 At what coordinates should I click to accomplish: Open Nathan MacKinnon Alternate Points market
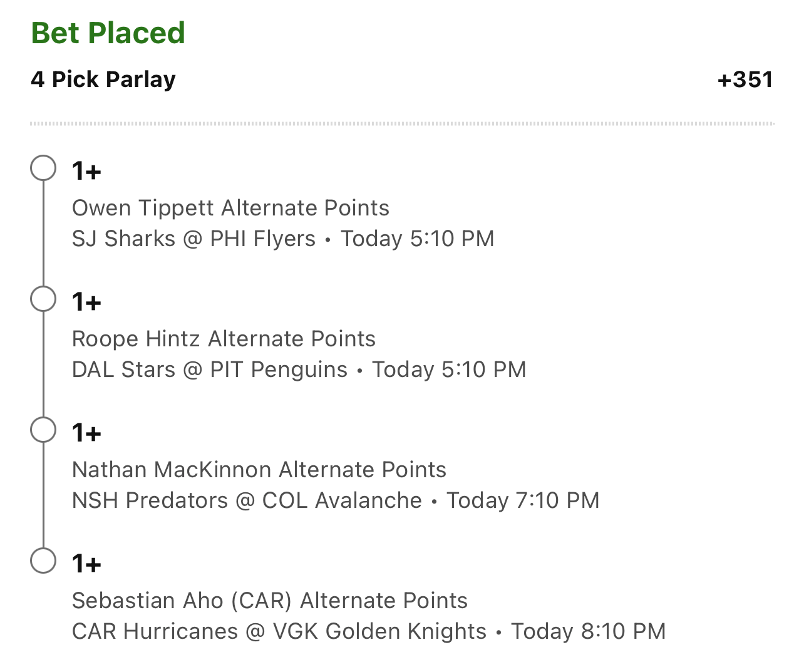pyautogui.click(x=259, y=470)
